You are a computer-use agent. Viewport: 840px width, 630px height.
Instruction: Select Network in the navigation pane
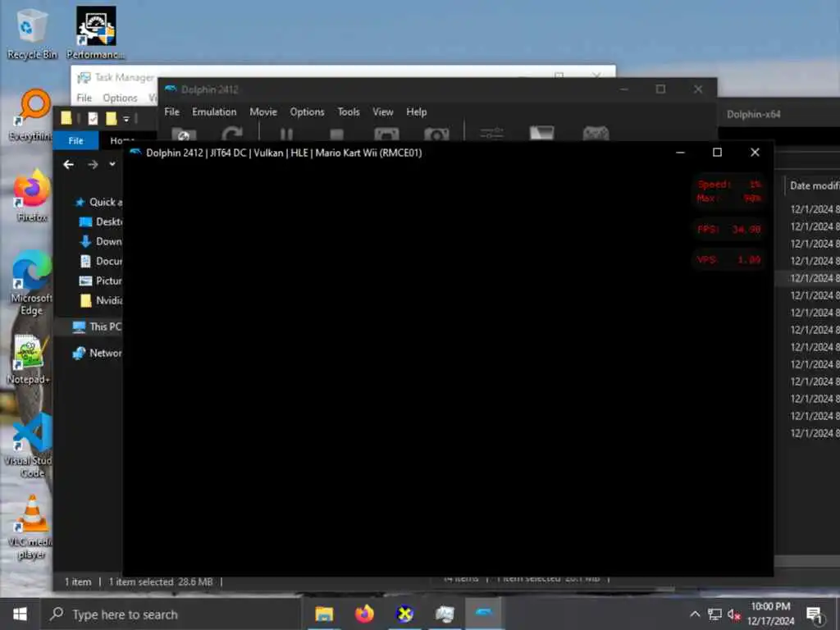point(97,353)
